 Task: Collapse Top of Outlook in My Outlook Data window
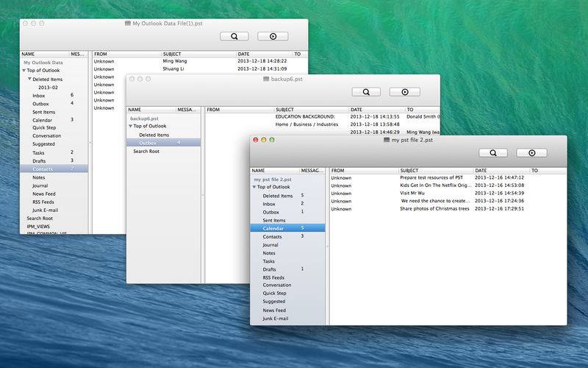click(24, 71)
